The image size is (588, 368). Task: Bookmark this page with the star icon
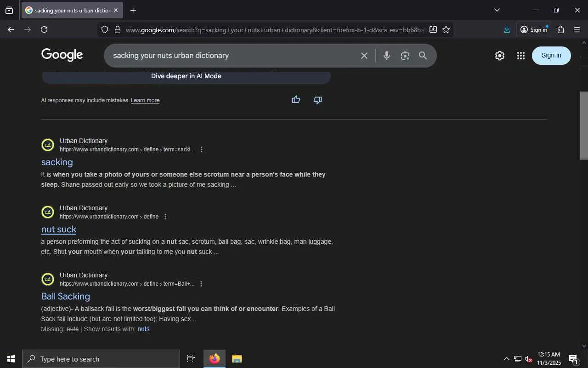(446, 29)
